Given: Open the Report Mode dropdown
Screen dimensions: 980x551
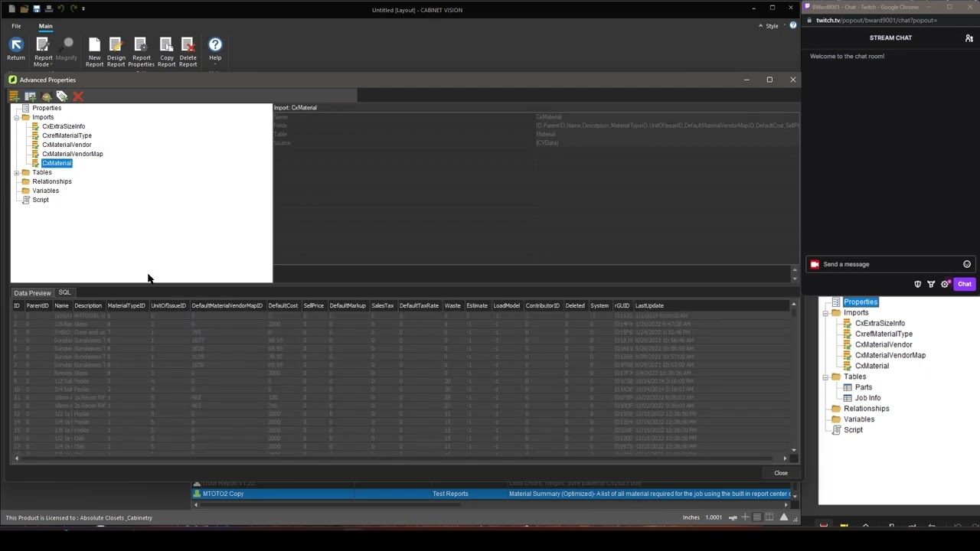Looking at the screenshot, I should point(43,52).
